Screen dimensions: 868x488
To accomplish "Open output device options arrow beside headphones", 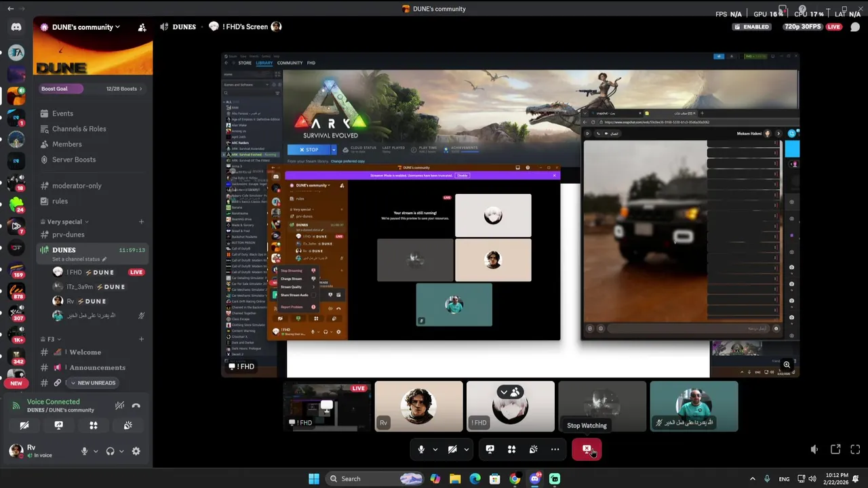I will pyautogui.click(x=121, y=451).
